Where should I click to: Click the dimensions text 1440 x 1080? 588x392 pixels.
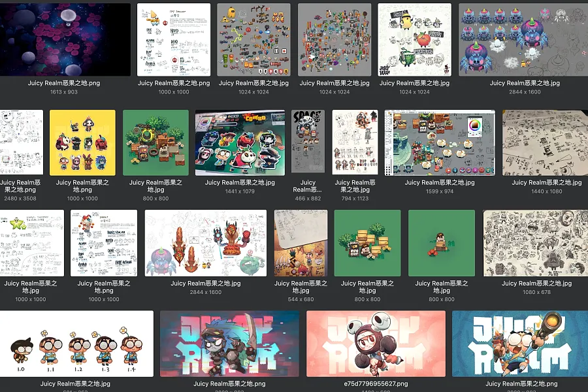click(x=547, y=191)
